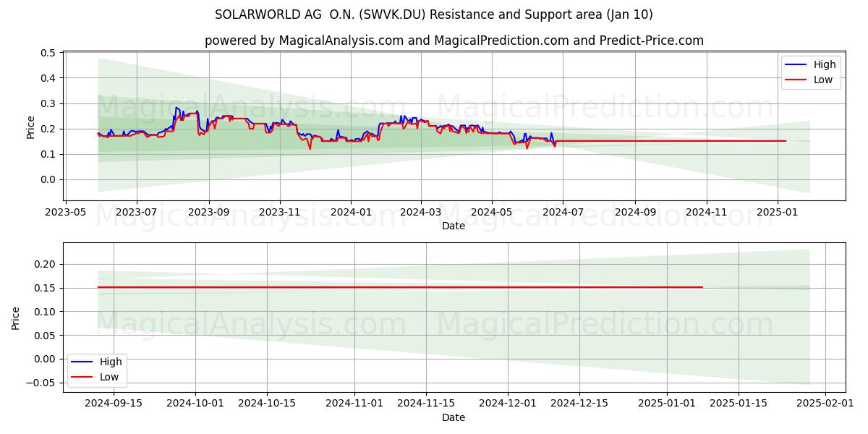The image size is (868, 434).
Task: Click the '2024-11' x-axis label in the top chart
Action: [706, 213]
